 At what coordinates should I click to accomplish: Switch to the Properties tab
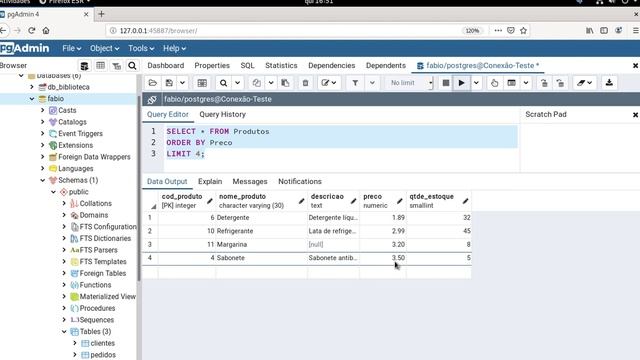(212, 65)
